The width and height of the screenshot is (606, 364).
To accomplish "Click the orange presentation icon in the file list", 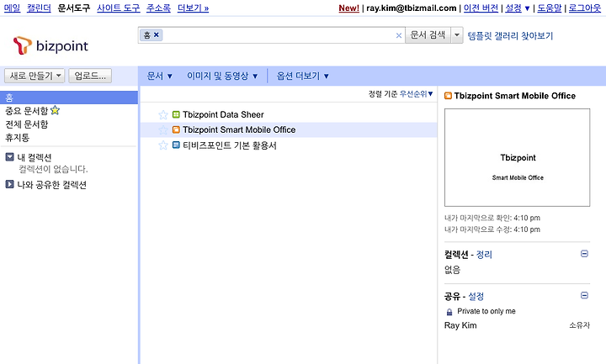I will [176, 129].
